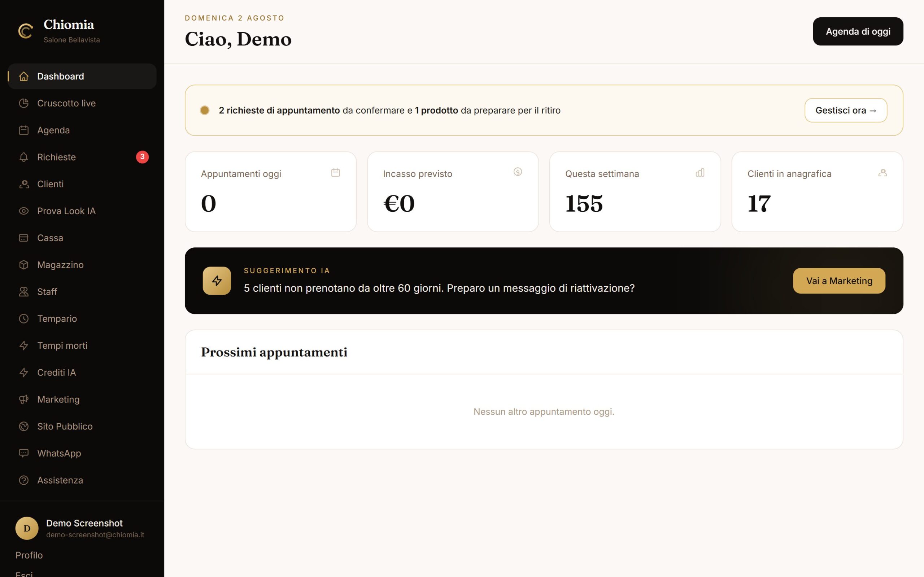This screenshot has height=577, width=924.
Task: Click the gold lightning bolt AI suggestion icon
Action: (217, 281)
